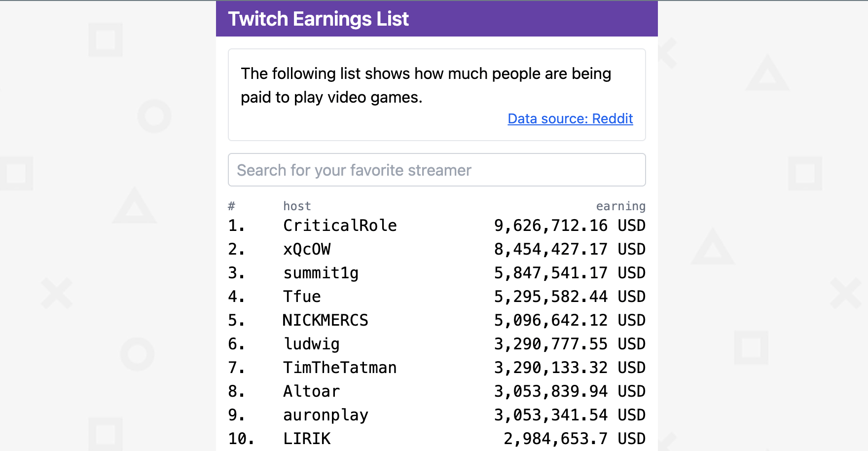Click CriticalRole's earning amount 9,626,712.16 USD
The width and height of the screenshot is (868, 451).
(x=570, y=225)
